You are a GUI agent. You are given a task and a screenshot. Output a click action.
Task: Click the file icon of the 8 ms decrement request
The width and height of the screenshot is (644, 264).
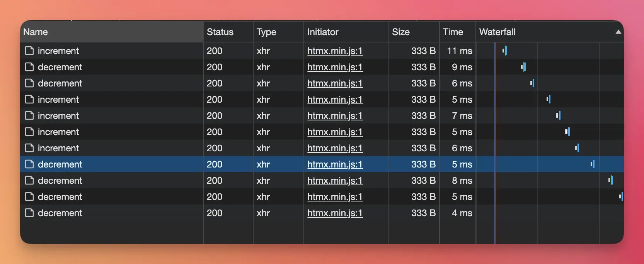pos(29,181)
